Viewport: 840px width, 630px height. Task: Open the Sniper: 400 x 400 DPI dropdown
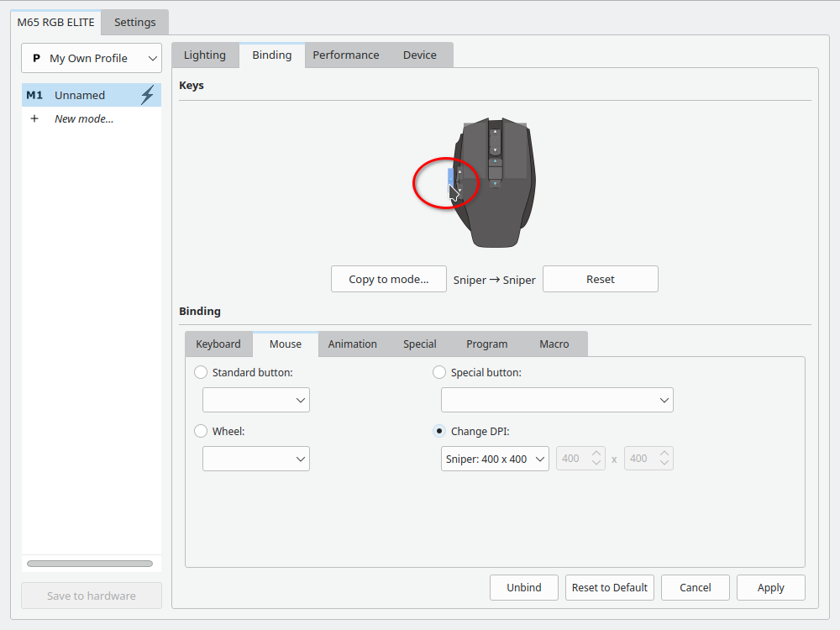495,459
